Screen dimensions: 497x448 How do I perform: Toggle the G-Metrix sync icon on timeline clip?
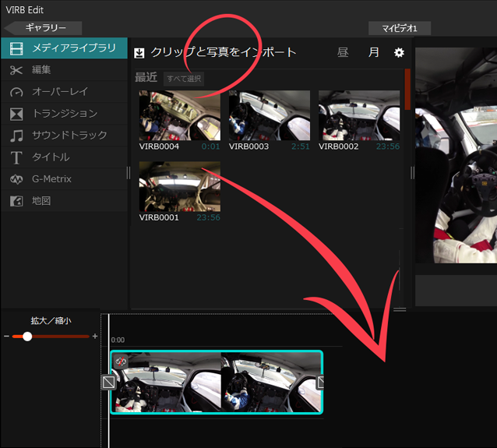[x=121, y=361]
